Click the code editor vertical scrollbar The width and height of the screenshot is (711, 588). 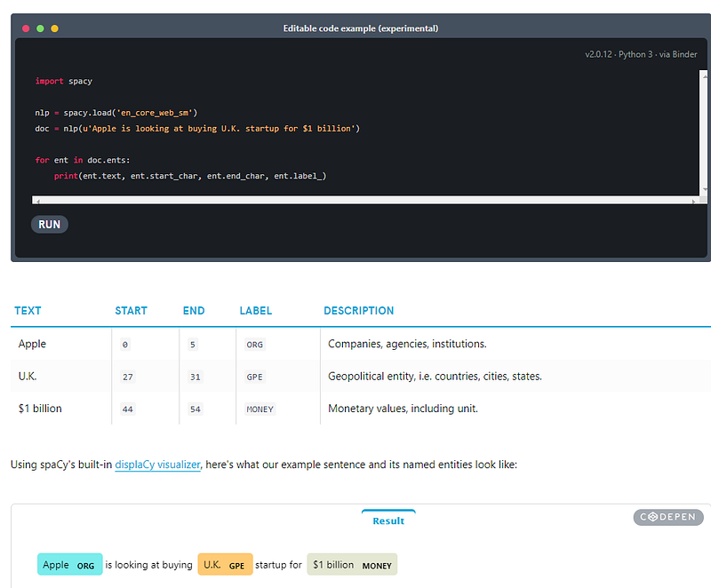coord(706,133)
